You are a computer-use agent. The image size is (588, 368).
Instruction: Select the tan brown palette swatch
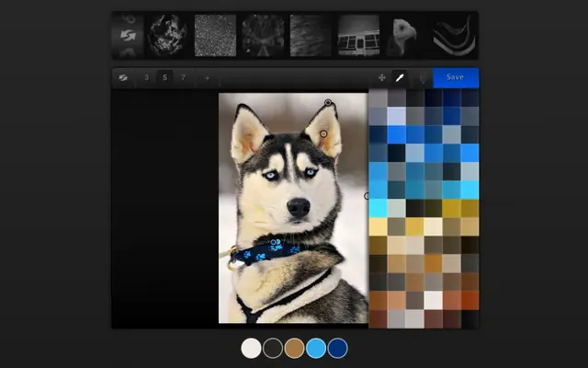pos(294,348)
